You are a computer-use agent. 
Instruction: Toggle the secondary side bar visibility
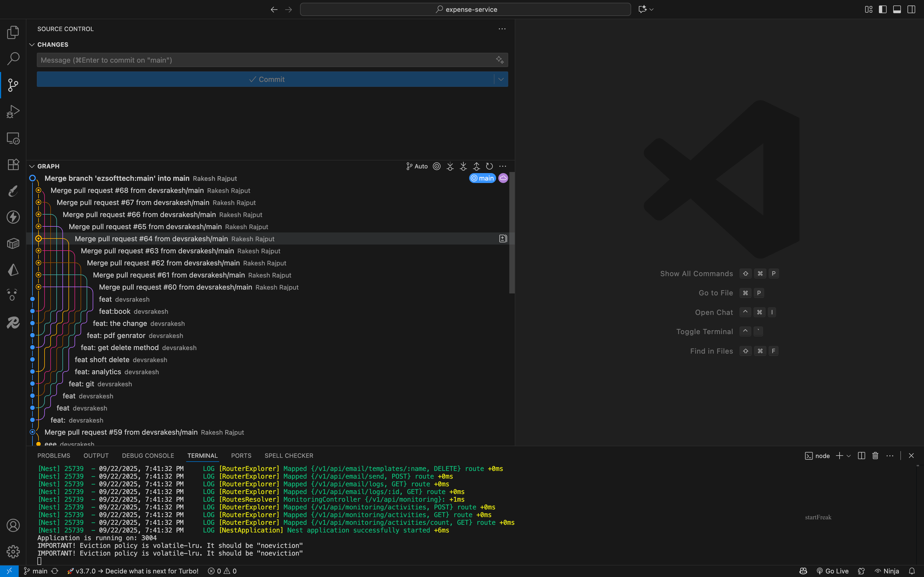click(911, 10)
